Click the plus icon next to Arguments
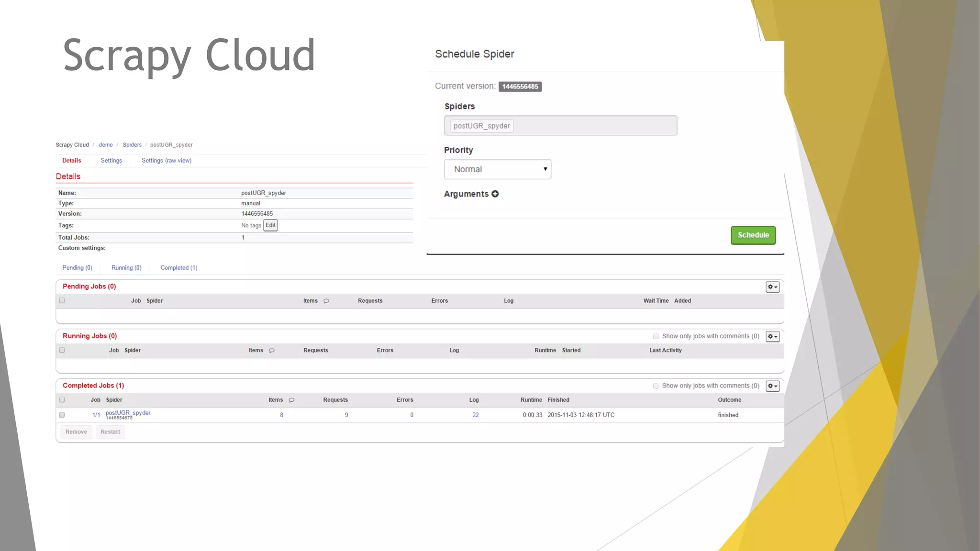 click(495, 194)
